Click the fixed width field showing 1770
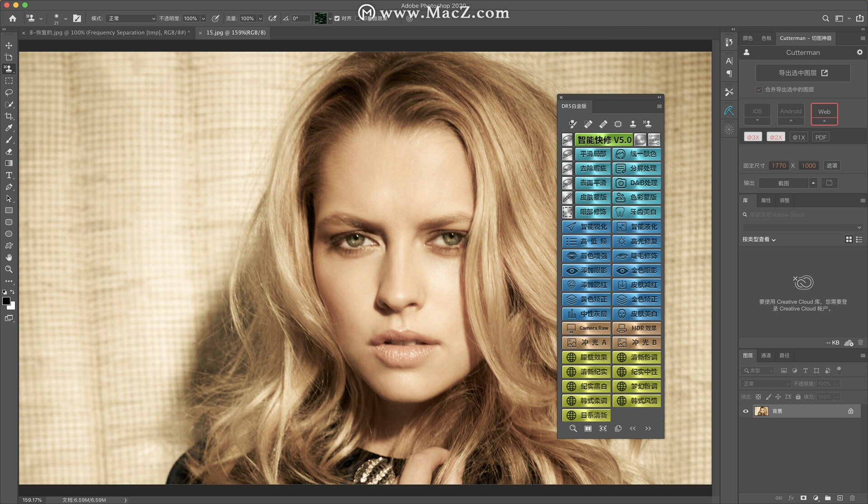868x504 pixels. (778, 165)
